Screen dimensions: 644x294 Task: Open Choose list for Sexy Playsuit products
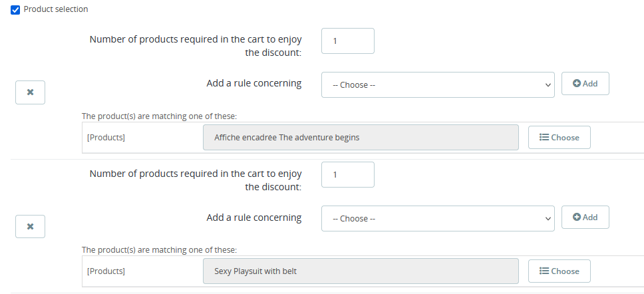tap(559, 271)
